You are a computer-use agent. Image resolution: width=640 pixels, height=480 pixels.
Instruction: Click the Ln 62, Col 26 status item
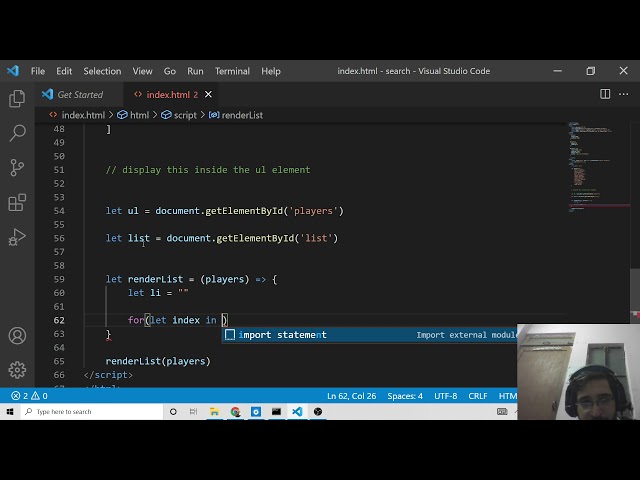[351, 396]
